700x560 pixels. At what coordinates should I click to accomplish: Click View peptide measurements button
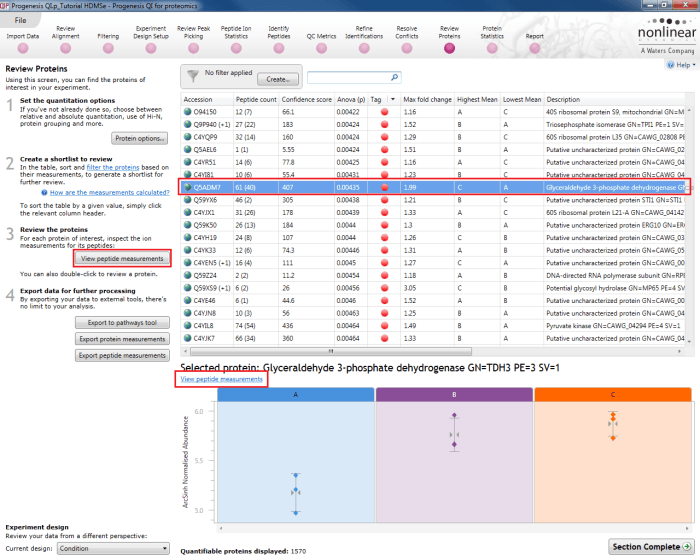(122, 259)
